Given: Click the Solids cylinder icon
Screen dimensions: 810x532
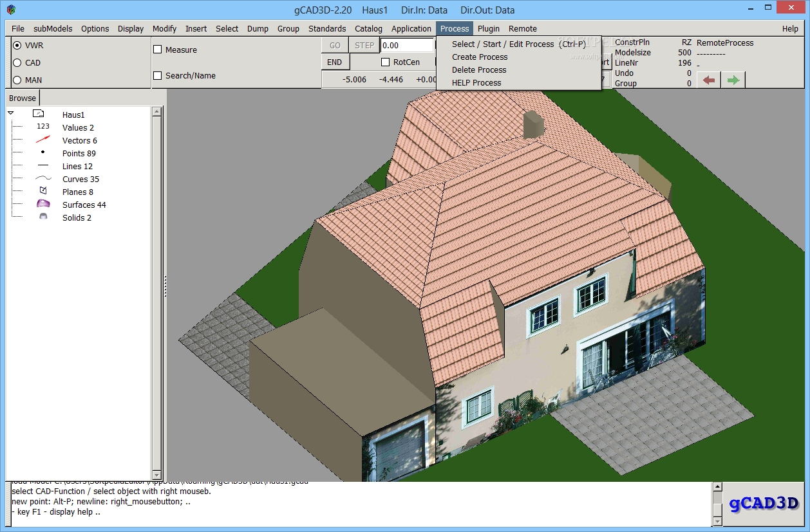Looking at the screenshot, I should pyautogui.click(x=43, y=217).
